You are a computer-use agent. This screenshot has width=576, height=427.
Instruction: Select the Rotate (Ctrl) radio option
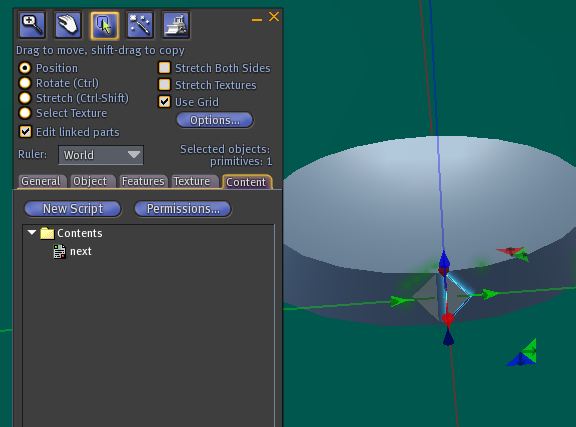click(25, 83)
